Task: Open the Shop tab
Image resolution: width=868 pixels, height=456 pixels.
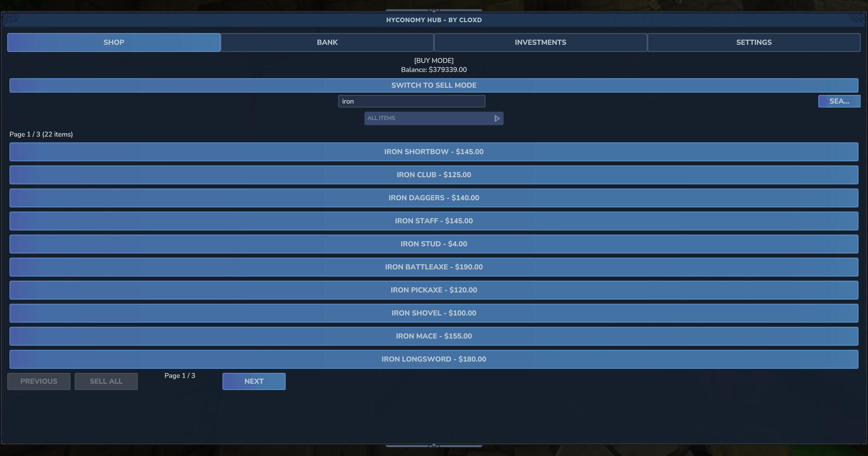Action: pos(113,42)
